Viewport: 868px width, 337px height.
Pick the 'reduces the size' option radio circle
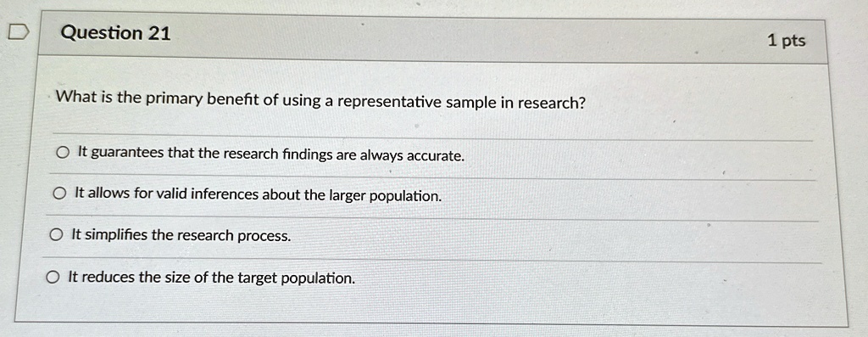53,277
